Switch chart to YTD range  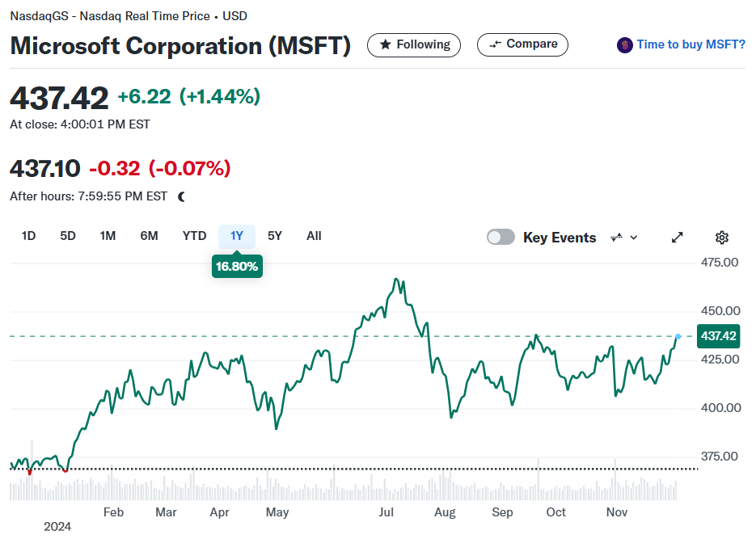point(194,236)
